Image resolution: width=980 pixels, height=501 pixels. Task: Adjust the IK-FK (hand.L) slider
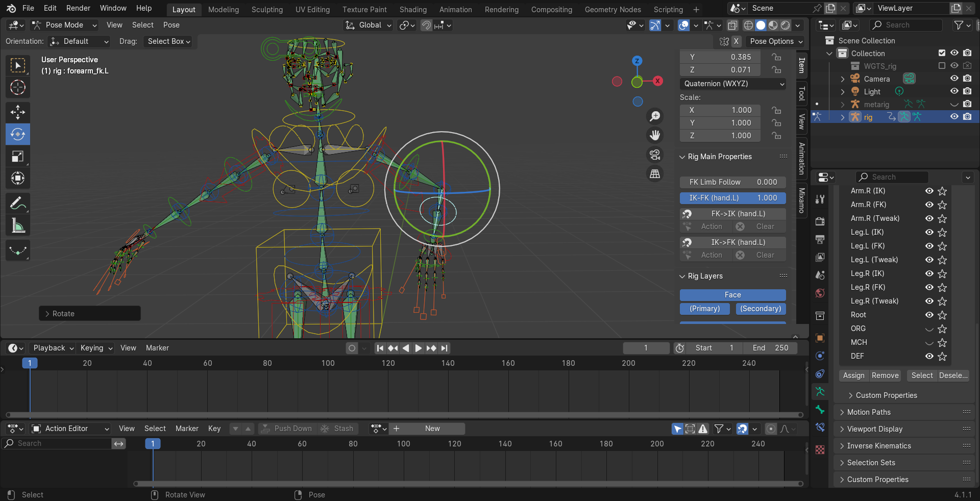pyautogui.click(x=733, y=198)
